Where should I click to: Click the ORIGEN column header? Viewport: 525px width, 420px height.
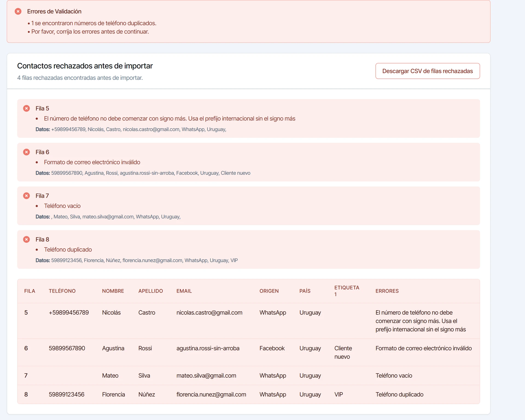tap(269, 291)
